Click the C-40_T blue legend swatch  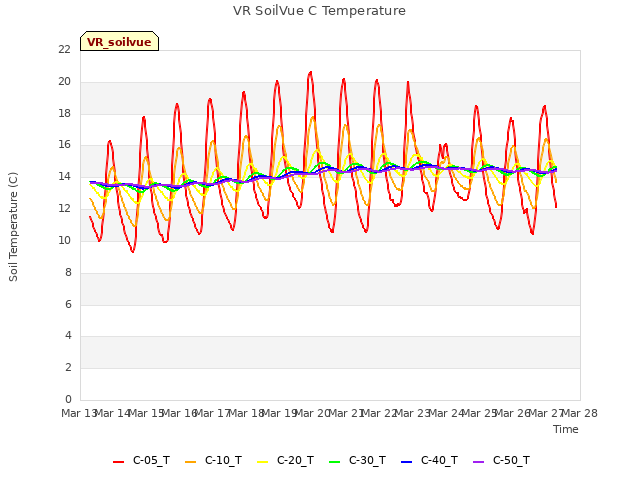407,462
